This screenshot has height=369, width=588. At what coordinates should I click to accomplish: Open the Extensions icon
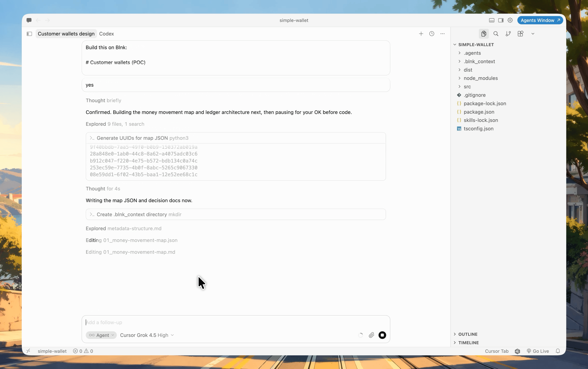[x=520, y=34]
